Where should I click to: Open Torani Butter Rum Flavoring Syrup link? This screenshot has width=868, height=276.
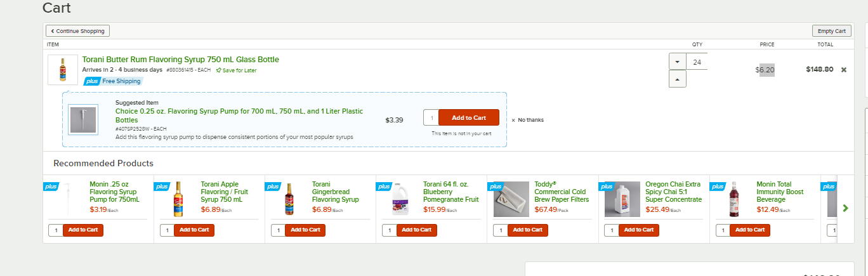(x=181, y=60)
